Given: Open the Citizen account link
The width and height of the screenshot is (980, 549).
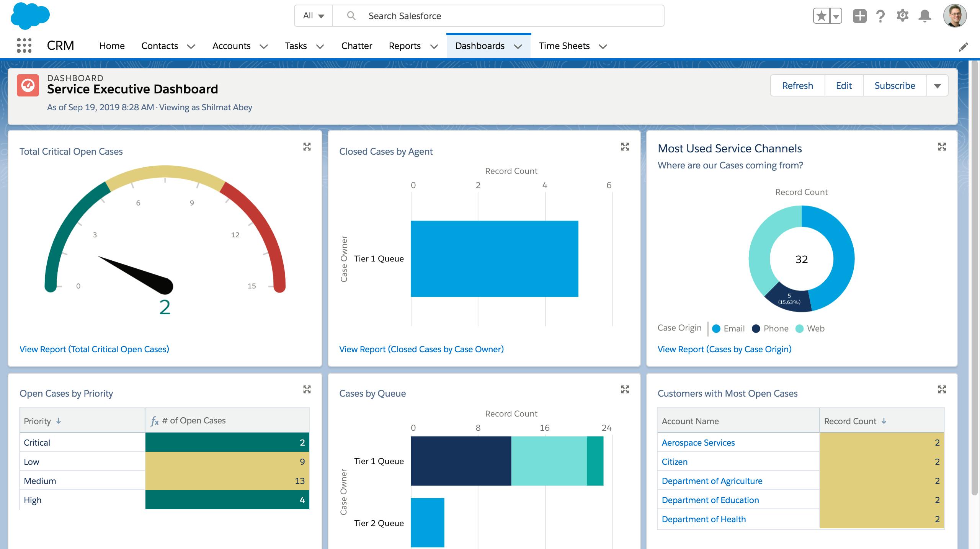Looking at the screenshot, I should (675, 462).
